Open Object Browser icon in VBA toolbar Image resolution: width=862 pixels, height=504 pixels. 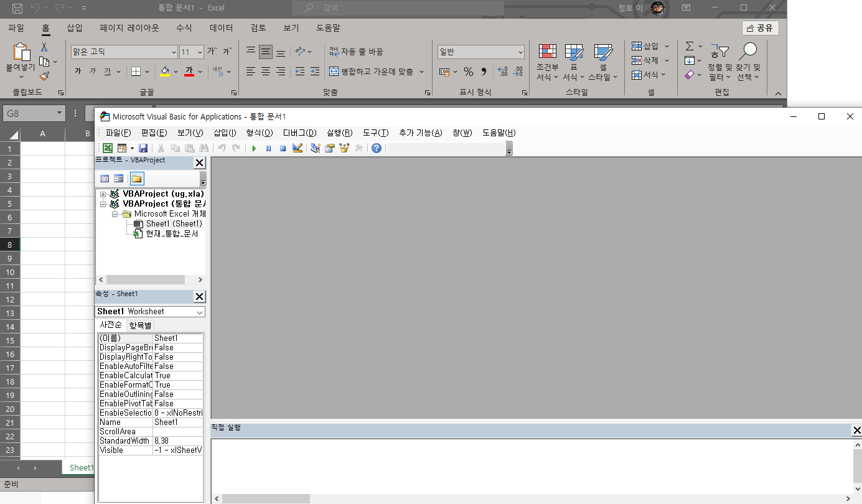tap(344, 148)
